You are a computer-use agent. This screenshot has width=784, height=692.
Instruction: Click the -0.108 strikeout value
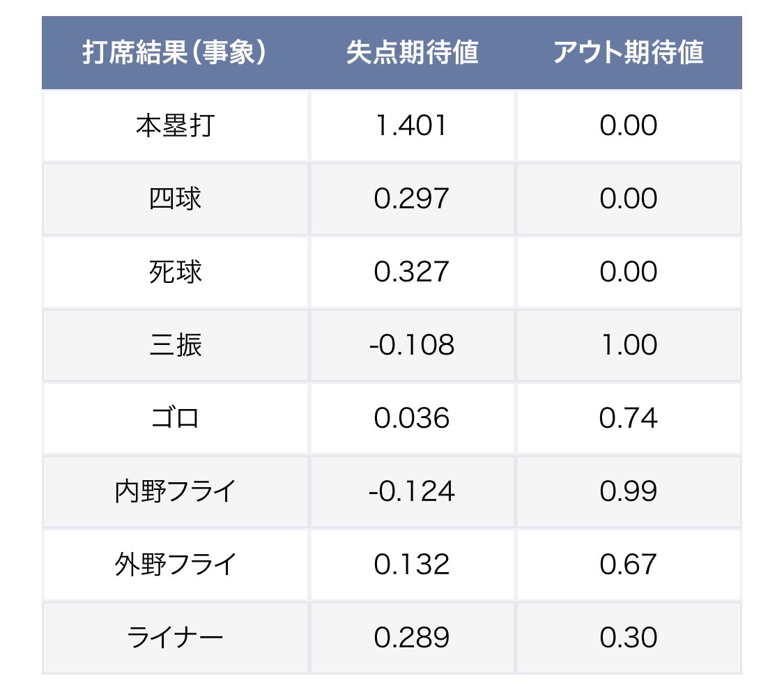tap(412, 346)
